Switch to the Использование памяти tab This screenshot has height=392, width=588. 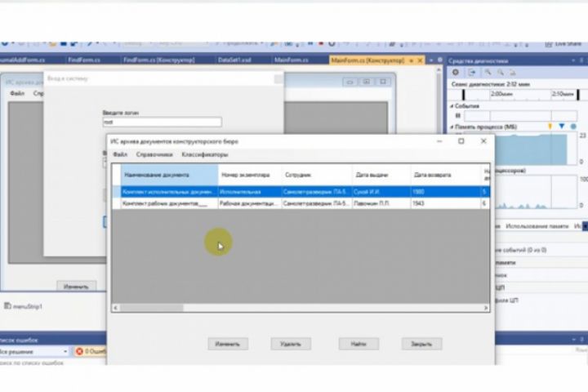click(x=537, y=226)
